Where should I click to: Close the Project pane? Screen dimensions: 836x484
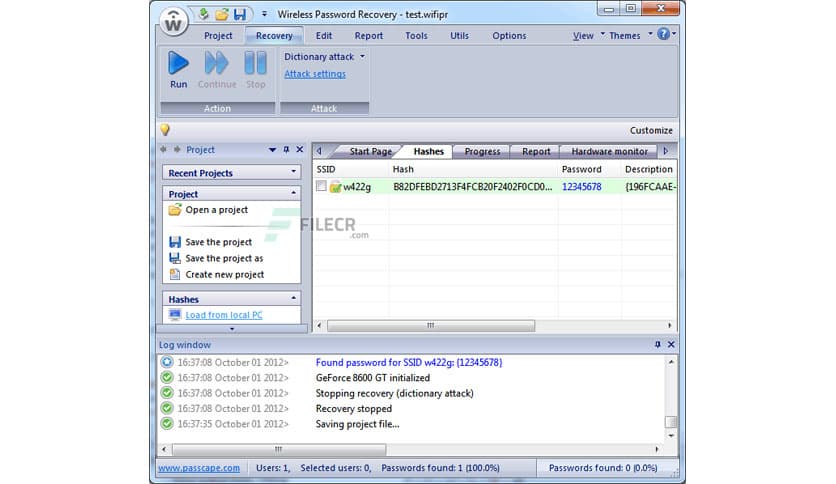[x=300, y=150]
